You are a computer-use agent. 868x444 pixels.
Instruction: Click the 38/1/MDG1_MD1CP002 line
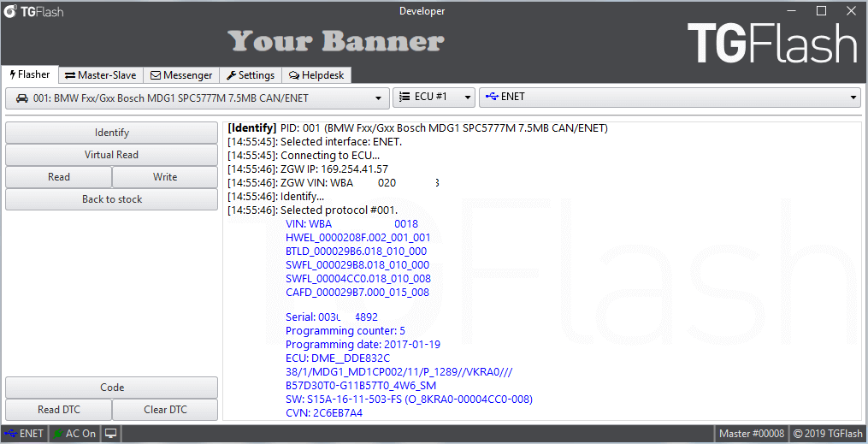[x=399, y=372]
